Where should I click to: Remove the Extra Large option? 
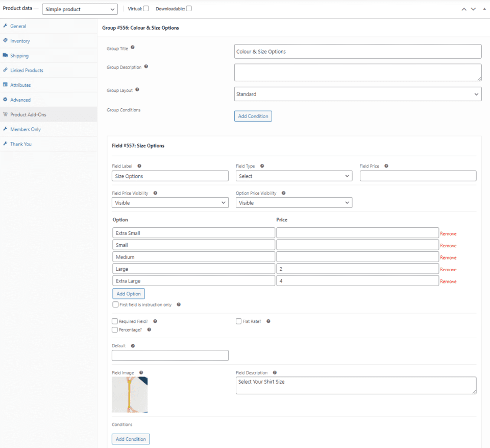coord(448,281)
